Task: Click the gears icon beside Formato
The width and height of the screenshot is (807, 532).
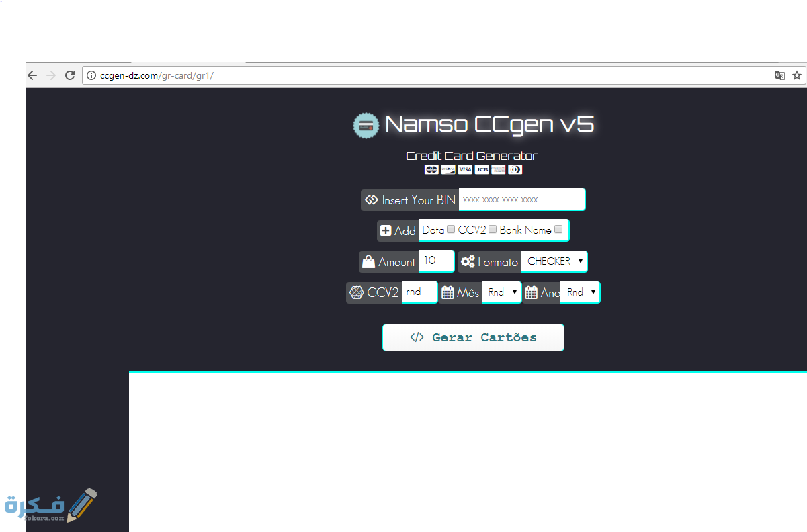Action: point(468,261)
